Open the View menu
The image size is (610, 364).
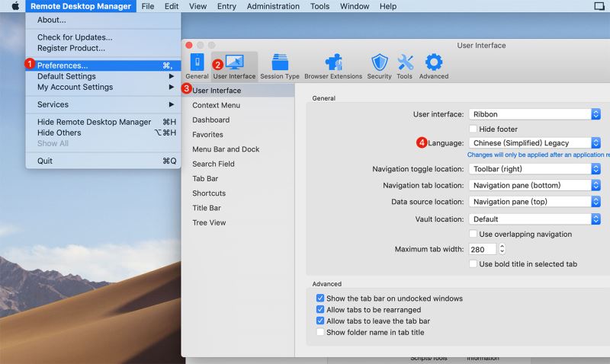click(x=197, y=6)
